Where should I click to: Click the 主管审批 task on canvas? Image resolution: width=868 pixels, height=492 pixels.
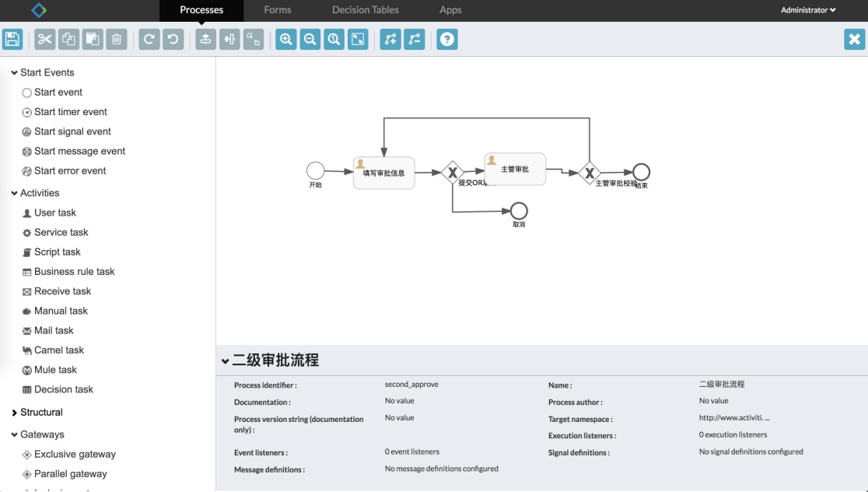point(515,169)
